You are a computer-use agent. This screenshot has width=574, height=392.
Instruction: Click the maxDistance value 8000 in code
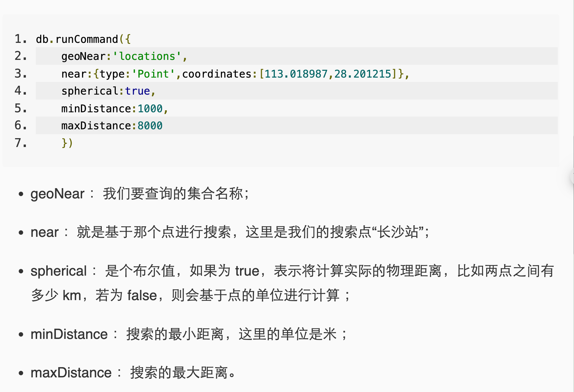pyautogui.click(x=150, y=126)
